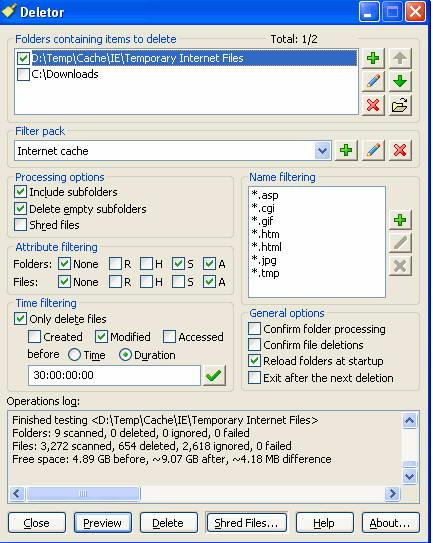Open Shred Files dialog
Viewport: 433px width, 543px height.
tap(246, 523)
